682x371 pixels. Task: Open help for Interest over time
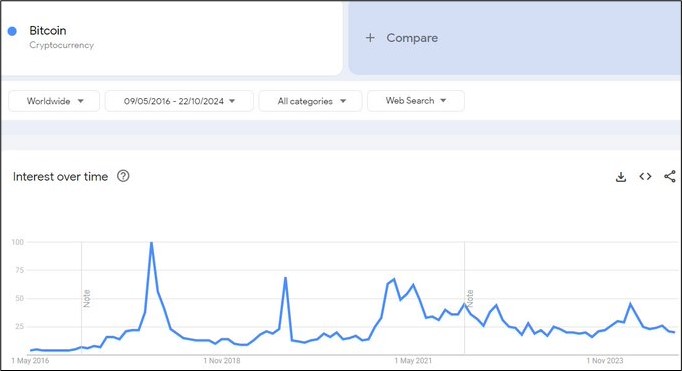[x=123, y=176]
